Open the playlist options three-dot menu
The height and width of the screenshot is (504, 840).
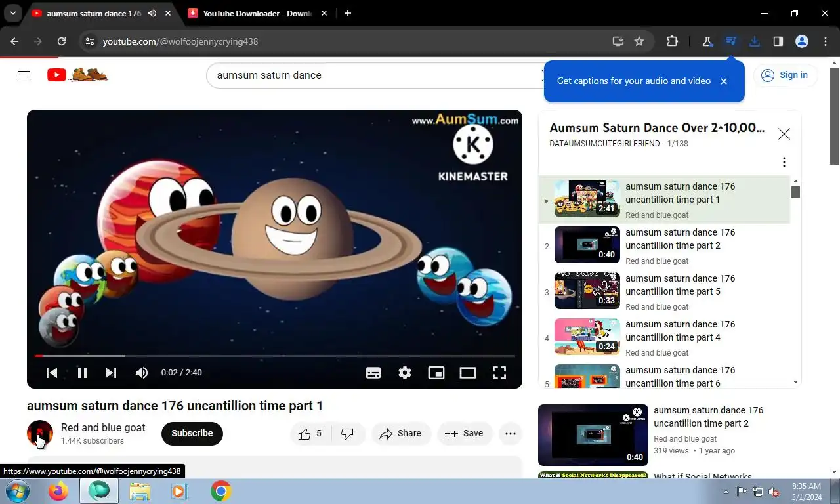[784, 162]
